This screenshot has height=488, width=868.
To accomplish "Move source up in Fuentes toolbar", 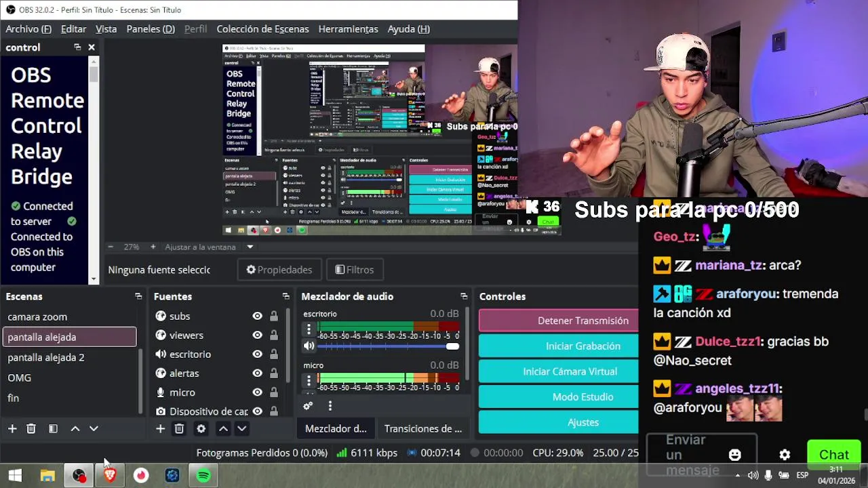I will (223, 428).
